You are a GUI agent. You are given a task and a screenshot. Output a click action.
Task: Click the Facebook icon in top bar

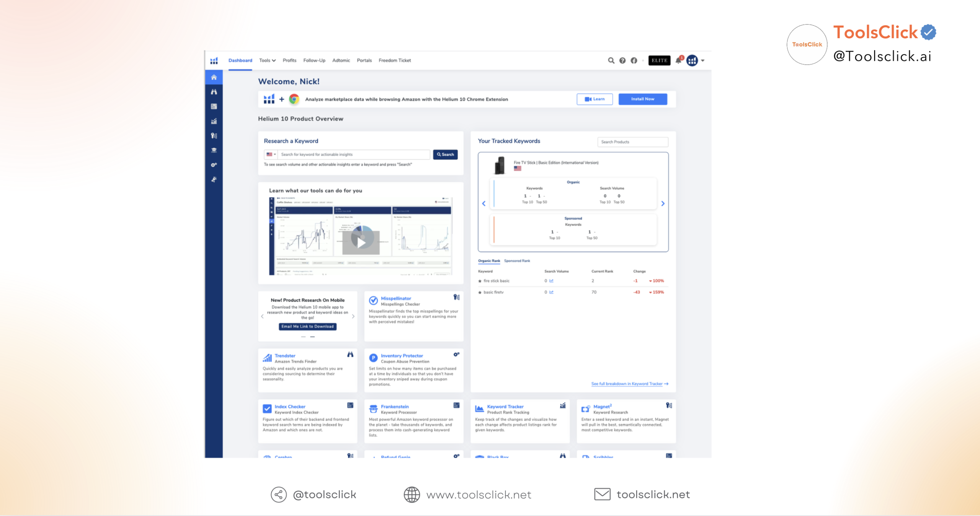pos(634,60)
